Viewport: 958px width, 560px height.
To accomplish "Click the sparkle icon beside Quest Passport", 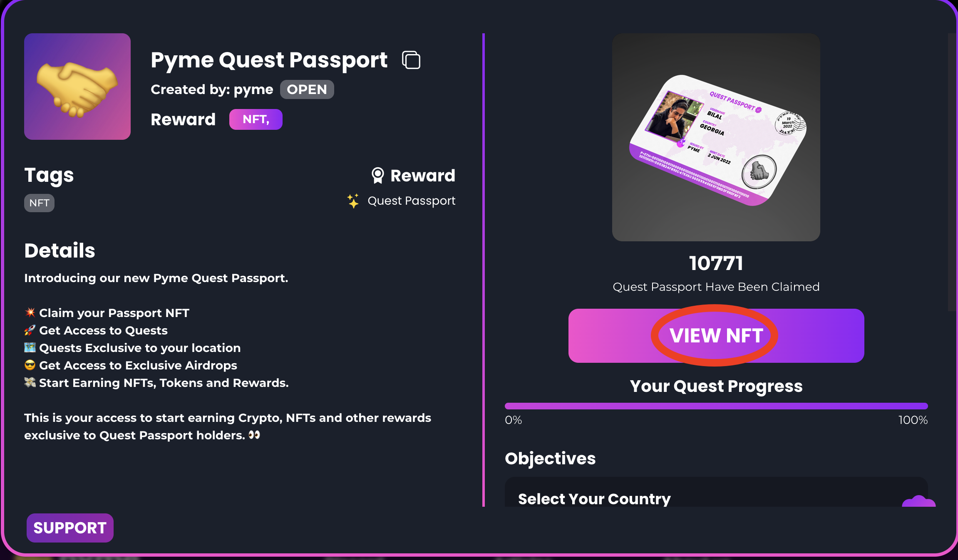I will tap(353, 201).
